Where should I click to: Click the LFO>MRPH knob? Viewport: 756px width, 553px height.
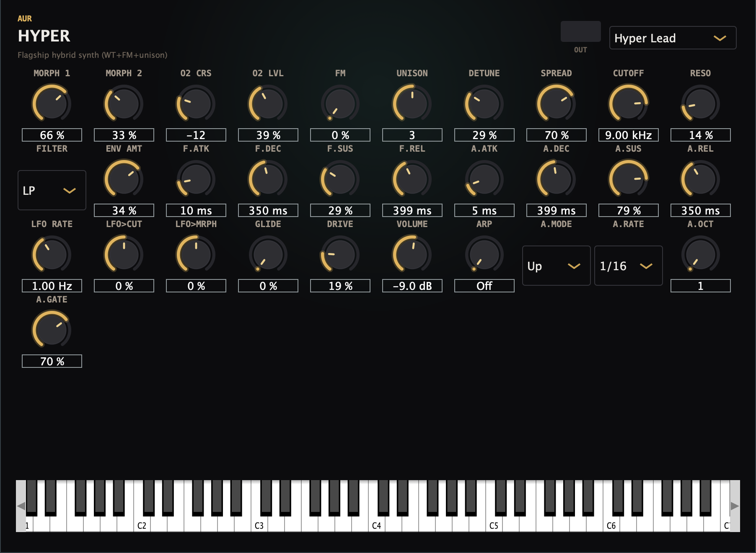point(196,254)
